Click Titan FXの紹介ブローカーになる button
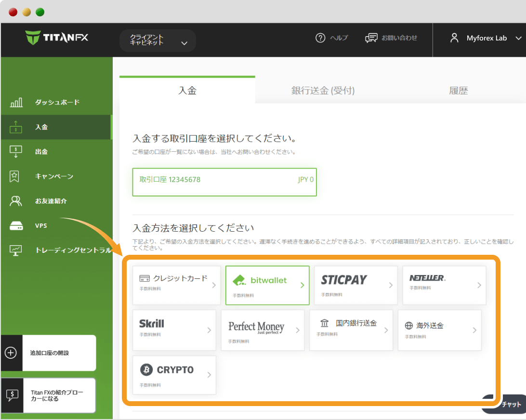Screen dimensions: 526x420 coord(49,395)
